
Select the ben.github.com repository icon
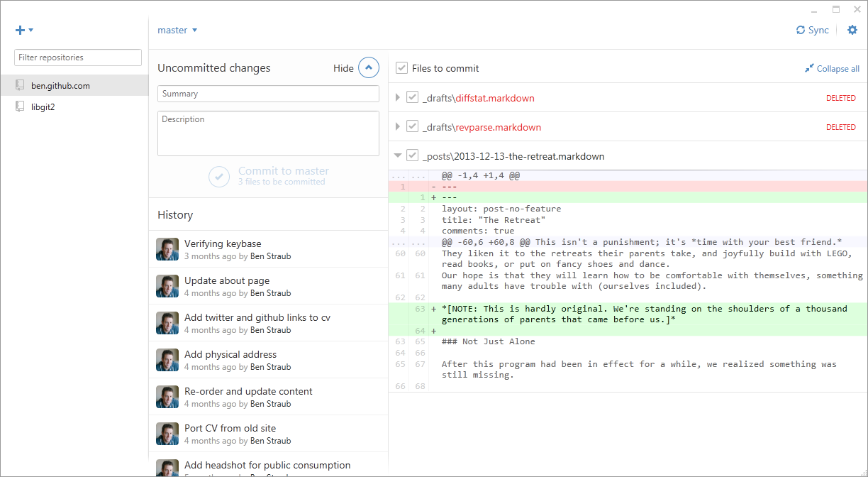[20, 85]
